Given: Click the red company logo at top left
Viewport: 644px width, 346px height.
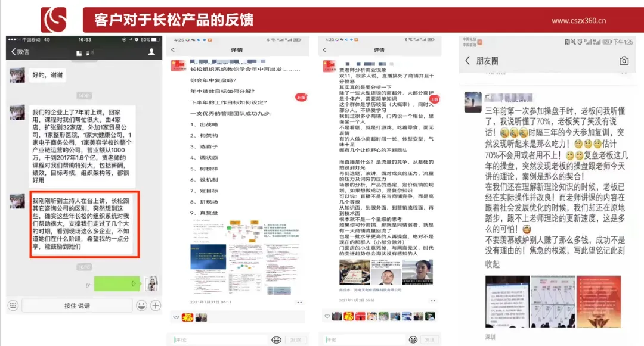Looking at the screenshot, I should (x=54, y=19).
